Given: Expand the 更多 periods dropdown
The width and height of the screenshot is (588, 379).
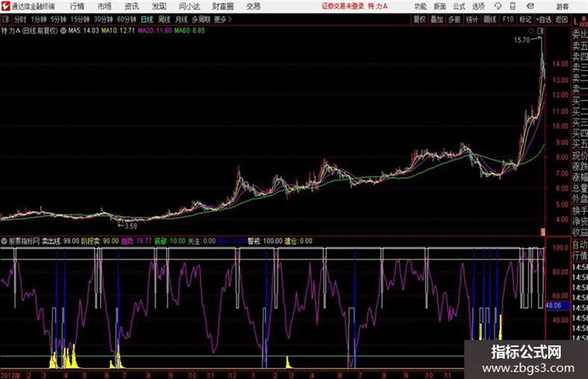Looking at the screenshot, I should tap(223, 19).
